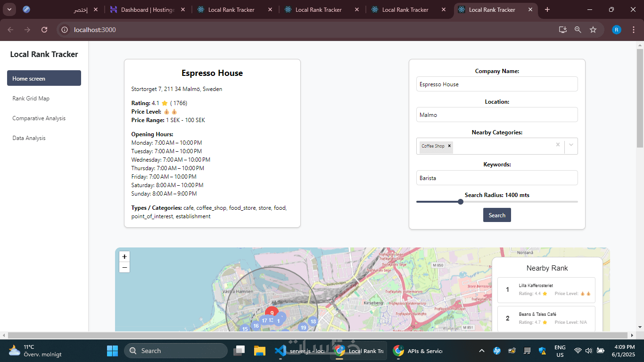Close the Dashboard | Hostinger tab
Image resolution: width=644 pixels, height=362 pixels.
[x=182, y=9]
